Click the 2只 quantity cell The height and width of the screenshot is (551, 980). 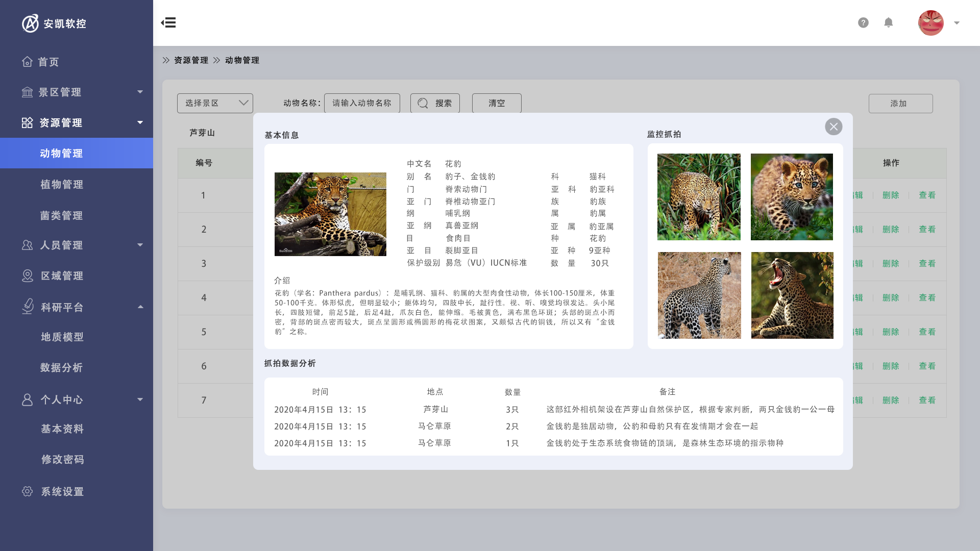click(512, 427)
